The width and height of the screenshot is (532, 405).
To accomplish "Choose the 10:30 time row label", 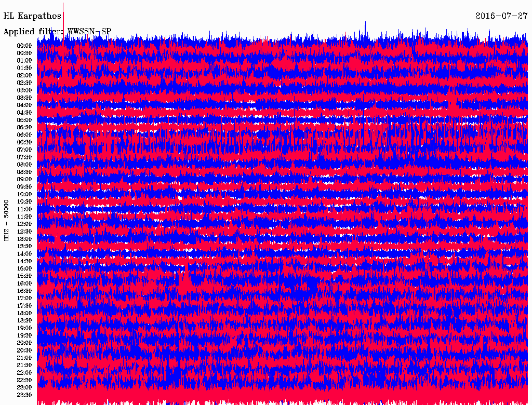I will tap(24, 202).
